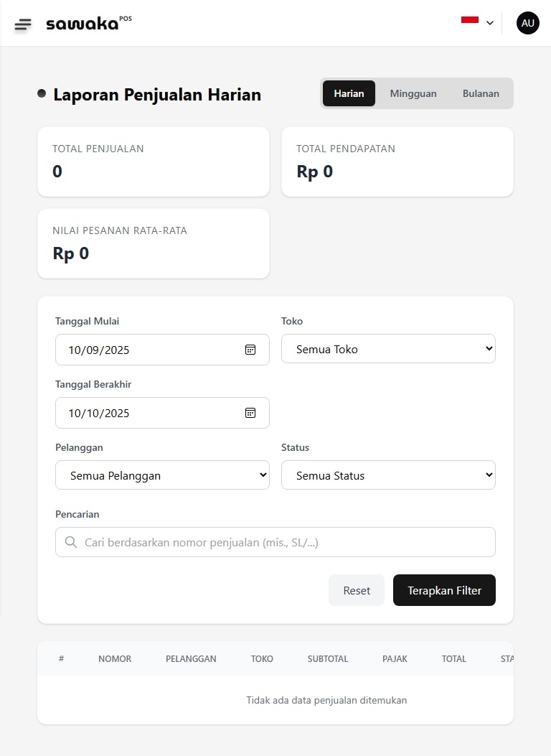Open calendar picker for Tanggal Berakhir
Screen dimensions: 551x756
click(x=250, y=413)
